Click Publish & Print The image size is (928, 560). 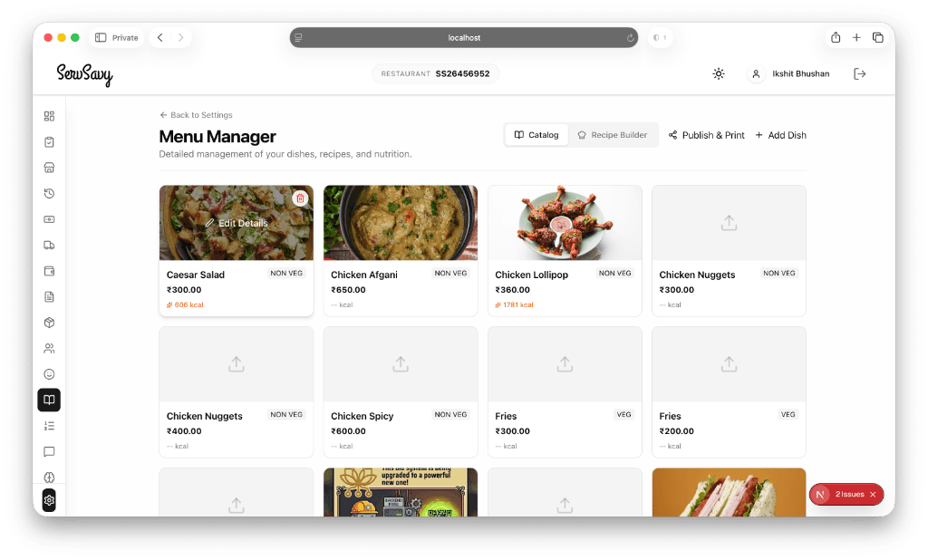(706, 134)
